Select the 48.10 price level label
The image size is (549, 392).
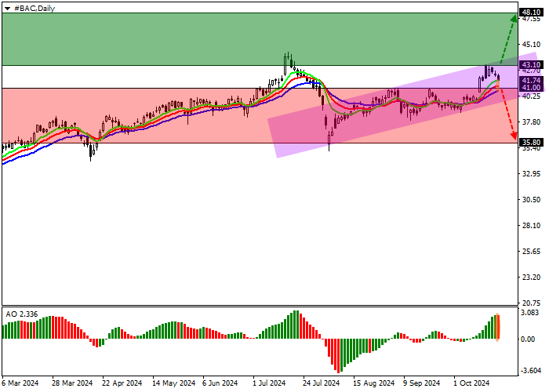(x=531, y=13)
